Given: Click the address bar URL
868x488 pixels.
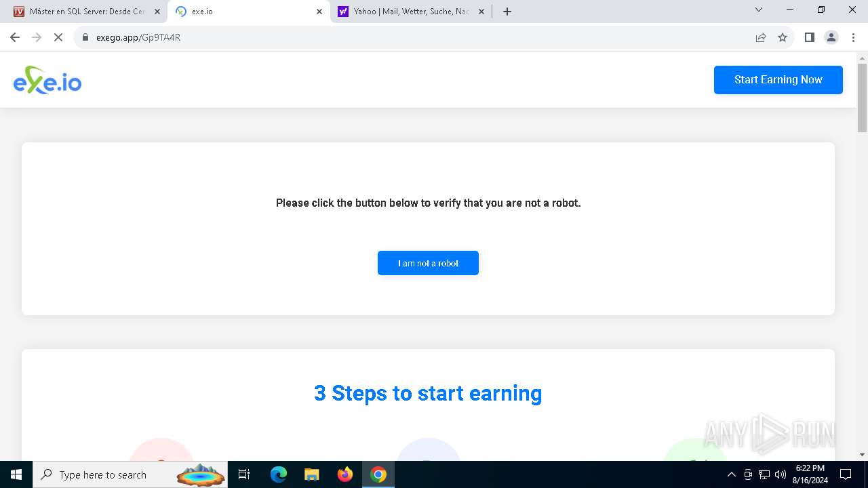Looking at the screenshot, I should 138,37.
